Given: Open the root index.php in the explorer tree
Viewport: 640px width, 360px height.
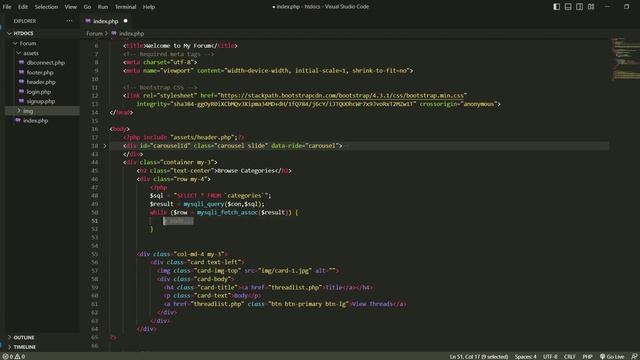Looking at the screenshot, I should [36, 120].
